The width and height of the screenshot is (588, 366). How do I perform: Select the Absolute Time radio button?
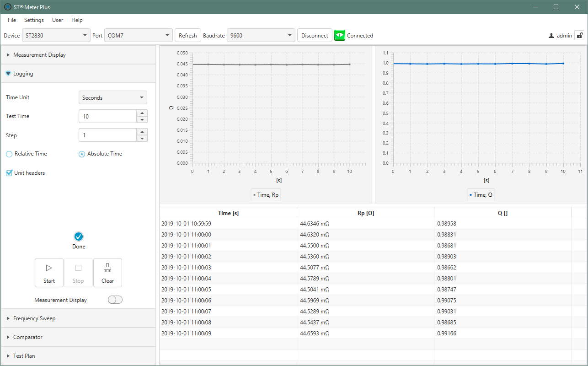point(82,154)
